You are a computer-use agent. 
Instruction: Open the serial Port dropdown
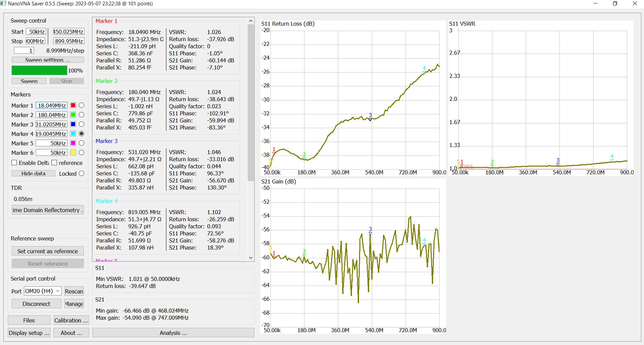(42, 291)
